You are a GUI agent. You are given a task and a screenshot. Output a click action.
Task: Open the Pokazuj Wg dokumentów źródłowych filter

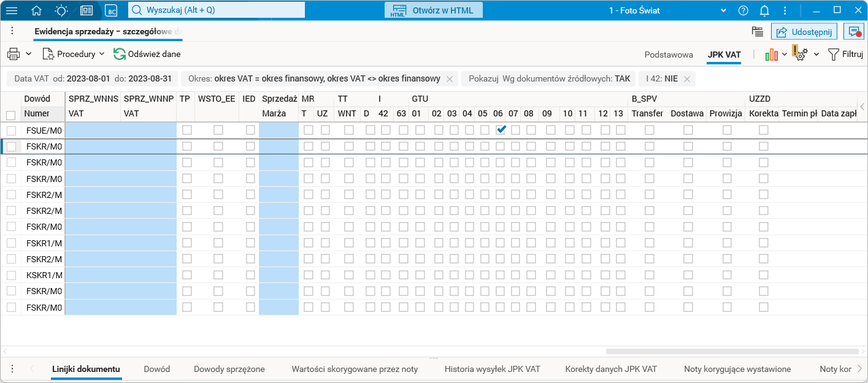549,79
